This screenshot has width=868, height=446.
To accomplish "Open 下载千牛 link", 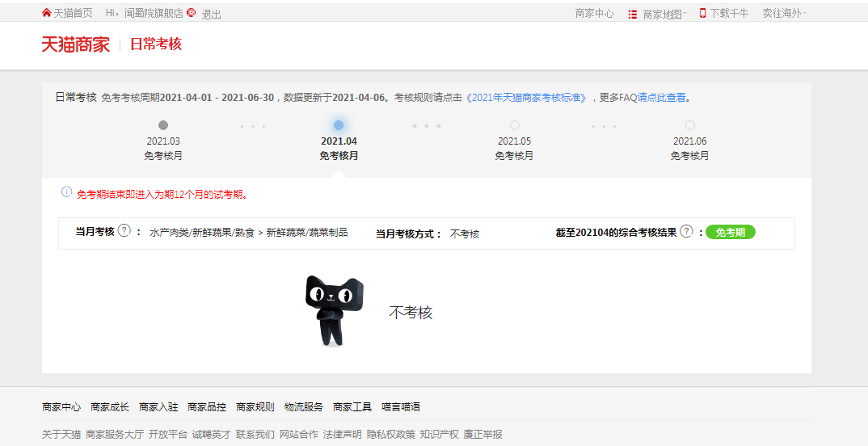I will coord(729,13).
